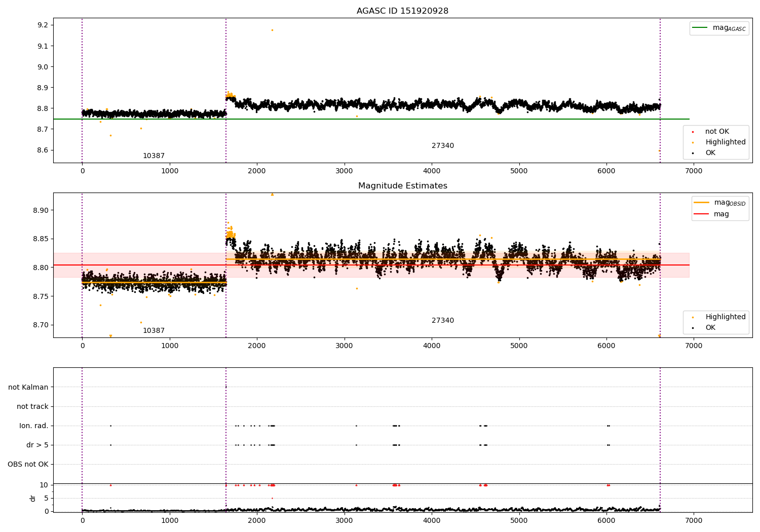The width and height of the screenshot is (760, 532).
Task: Click the "9.2" y-axis tick label
Action: pos(43,25)
